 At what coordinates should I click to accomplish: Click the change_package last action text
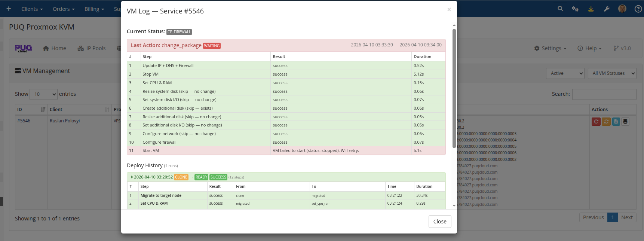181,45
